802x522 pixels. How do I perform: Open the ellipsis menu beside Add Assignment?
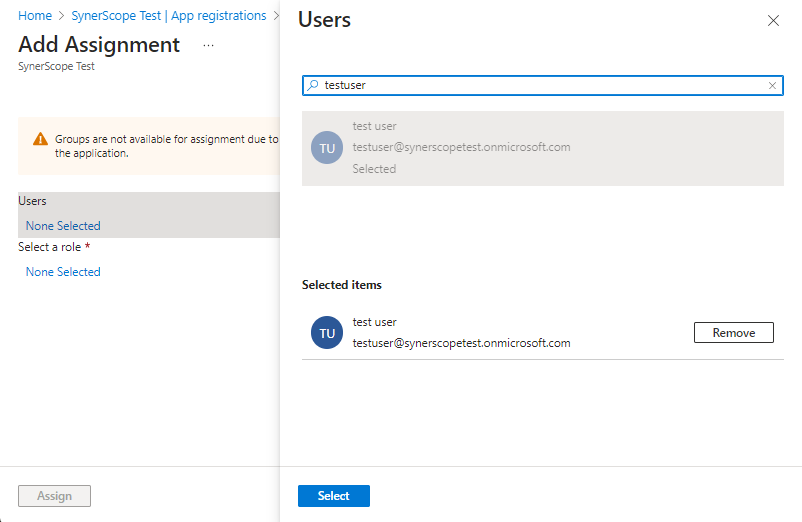208,45
